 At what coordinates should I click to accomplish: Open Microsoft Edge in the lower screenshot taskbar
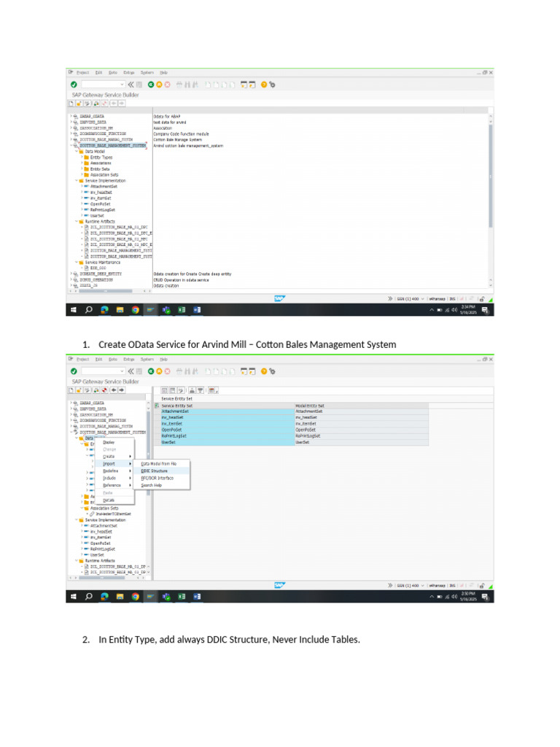point(104,597)
